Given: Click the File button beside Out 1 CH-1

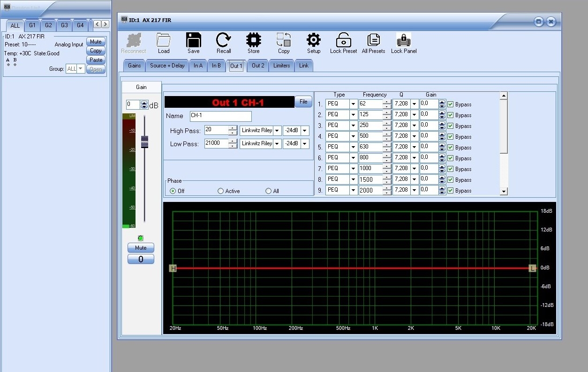Looking at the screenshot, I should click(x=303, y=102).
